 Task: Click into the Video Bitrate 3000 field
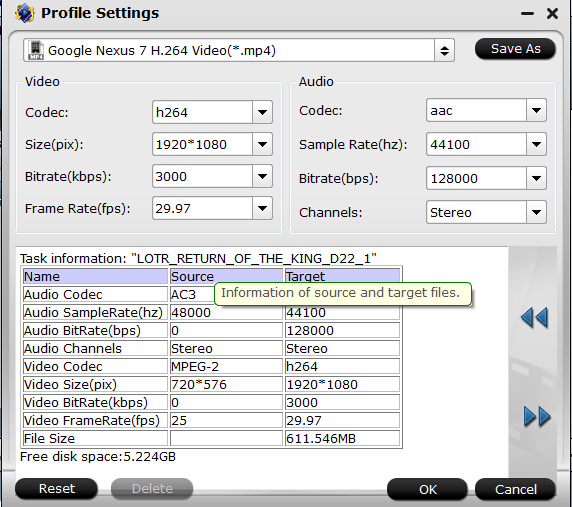click(x=202, y=177)
